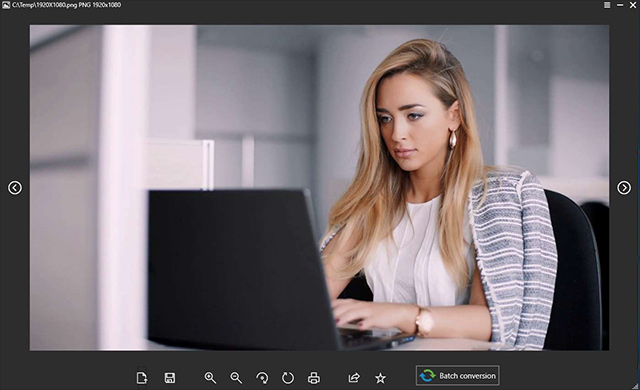Click the window resize grip corner
Image resolution: width=640 pixels, height=390 pixels.
(636, 386)
